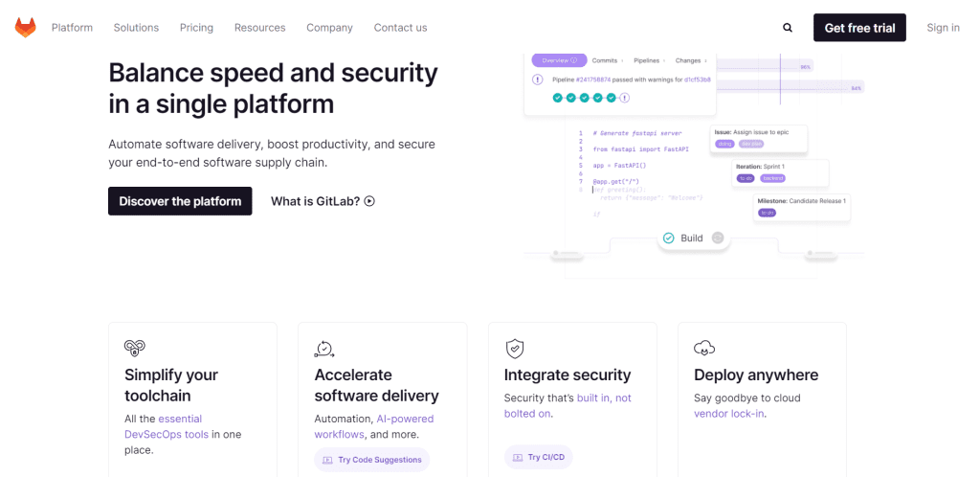This screenshot has width=980, height=477.
Task: Click Discover the platform button
Action: tap(180, 201)
